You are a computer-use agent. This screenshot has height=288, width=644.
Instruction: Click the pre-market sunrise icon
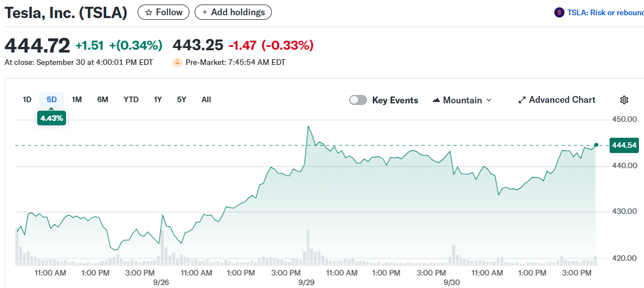[x=177, y=62]
